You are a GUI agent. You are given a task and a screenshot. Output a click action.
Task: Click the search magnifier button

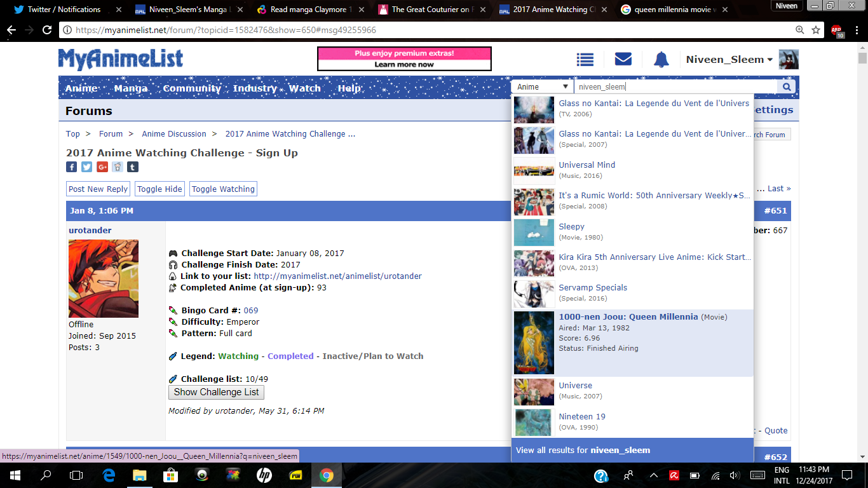786,87
